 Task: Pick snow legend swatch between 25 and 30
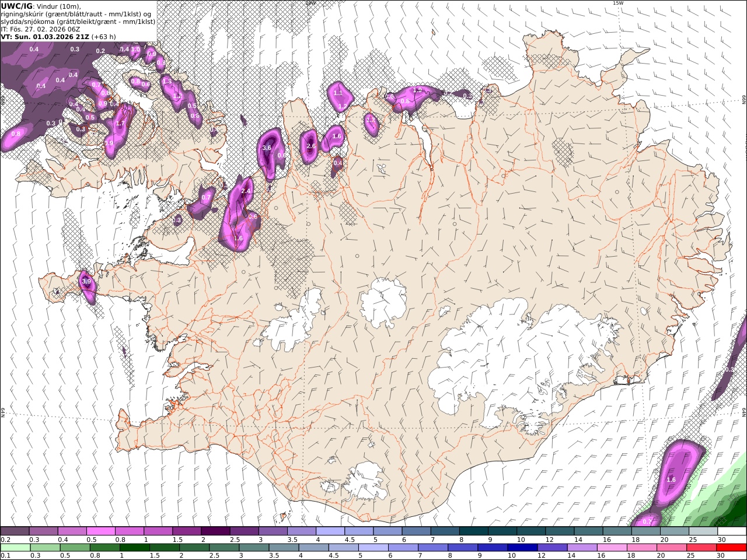pyautogui.click(x=703, y=531)
